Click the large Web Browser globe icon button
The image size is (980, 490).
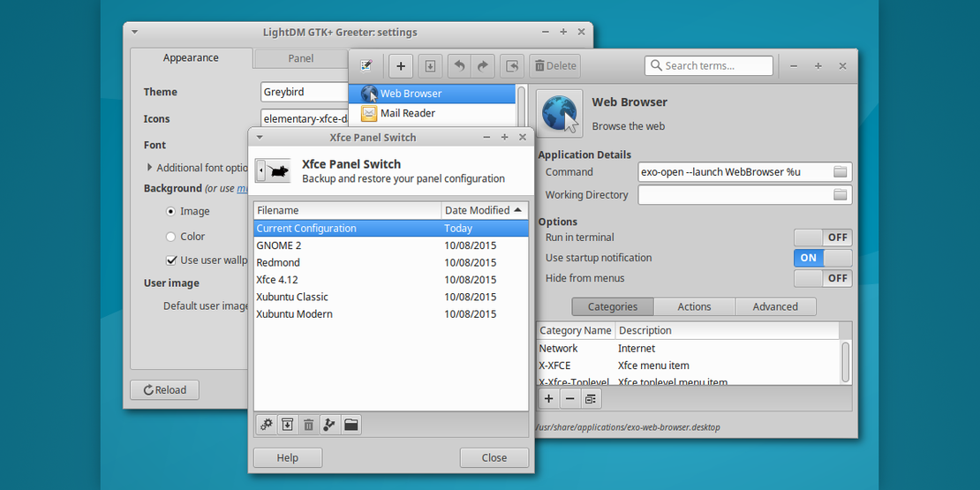559,113
